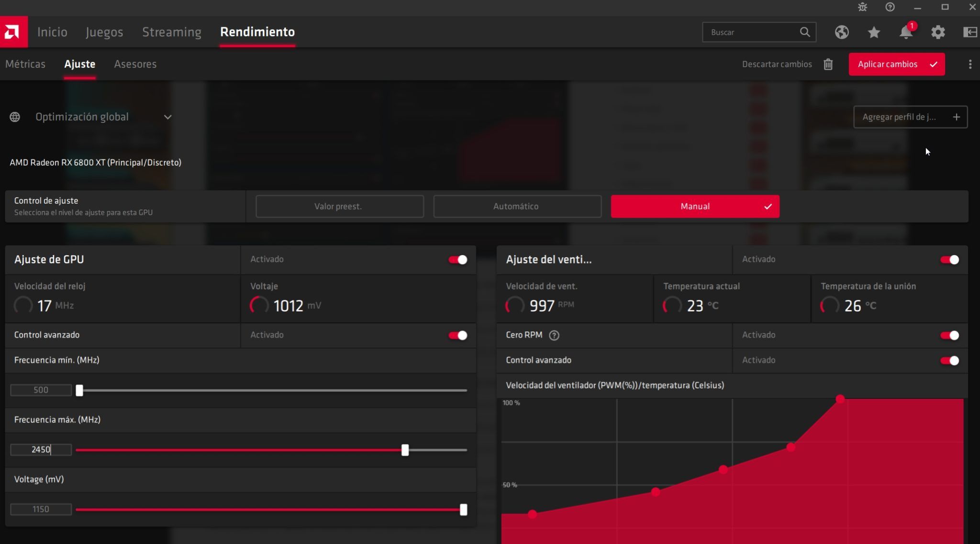
Task: Click the fan curve point above 50% line
Action: pos(724,469)
